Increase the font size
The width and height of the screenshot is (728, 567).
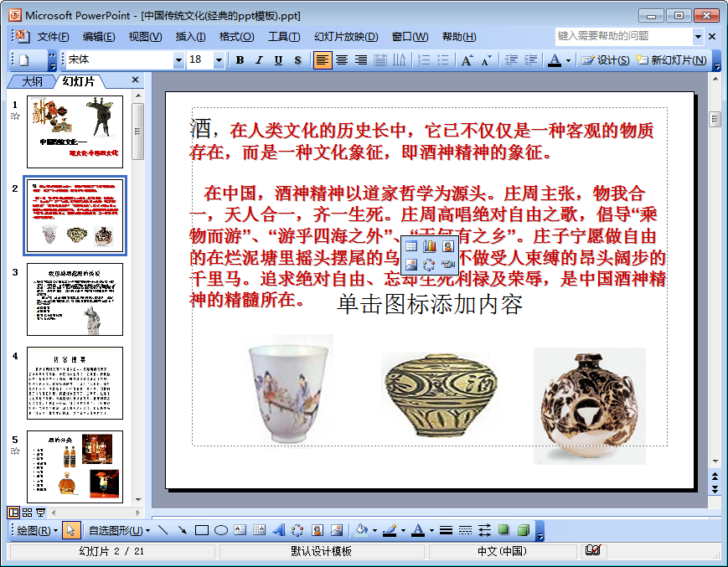click(467, 60)
